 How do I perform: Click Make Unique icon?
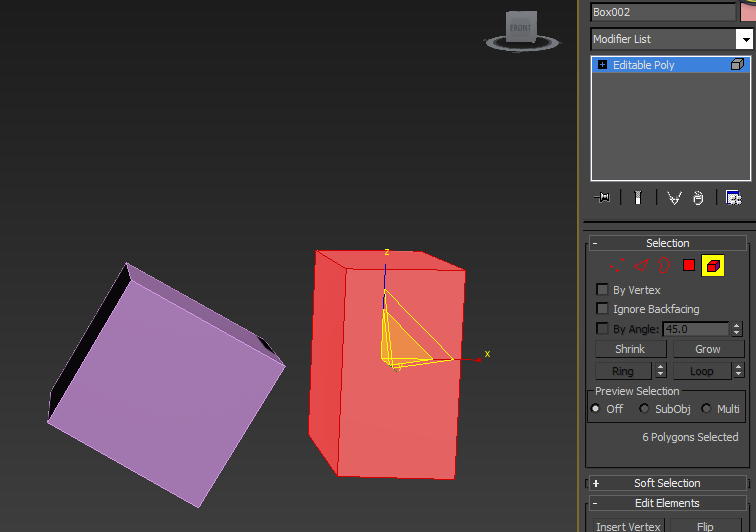[674, 198]
